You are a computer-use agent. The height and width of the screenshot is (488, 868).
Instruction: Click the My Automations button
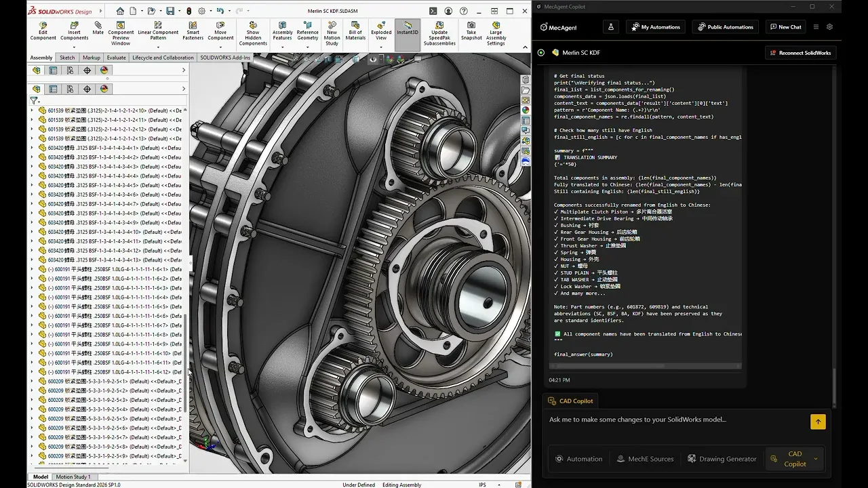coord(655,27)
